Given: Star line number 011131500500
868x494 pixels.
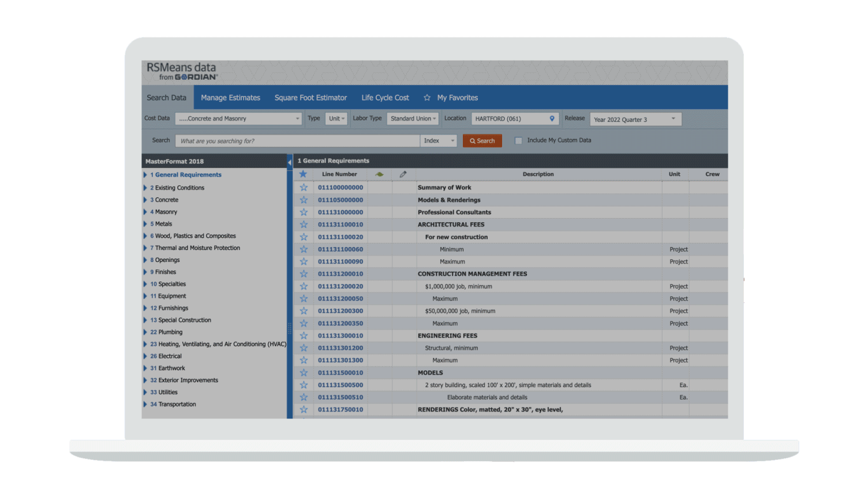Looking at the screenshot, I should coord(304,385).
